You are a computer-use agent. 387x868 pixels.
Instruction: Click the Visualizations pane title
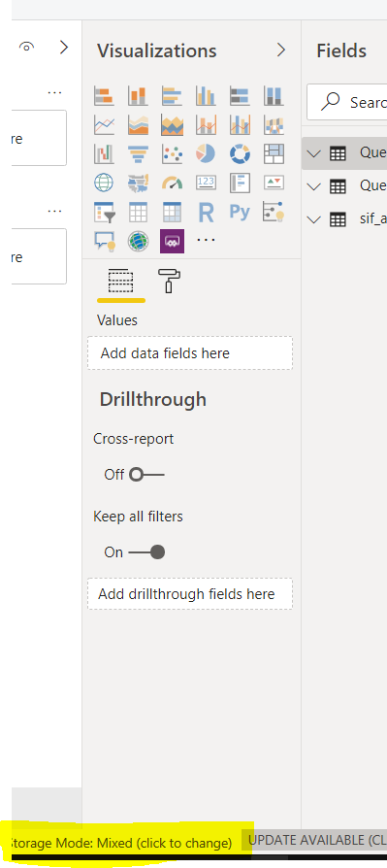click(x=157, y=50)
